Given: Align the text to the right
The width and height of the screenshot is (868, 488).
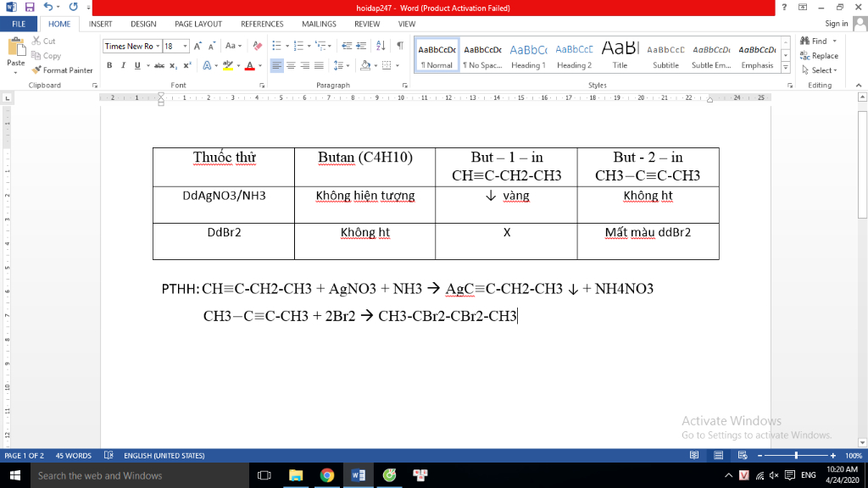Looking at the screenshot, I should tap(304, 66).
